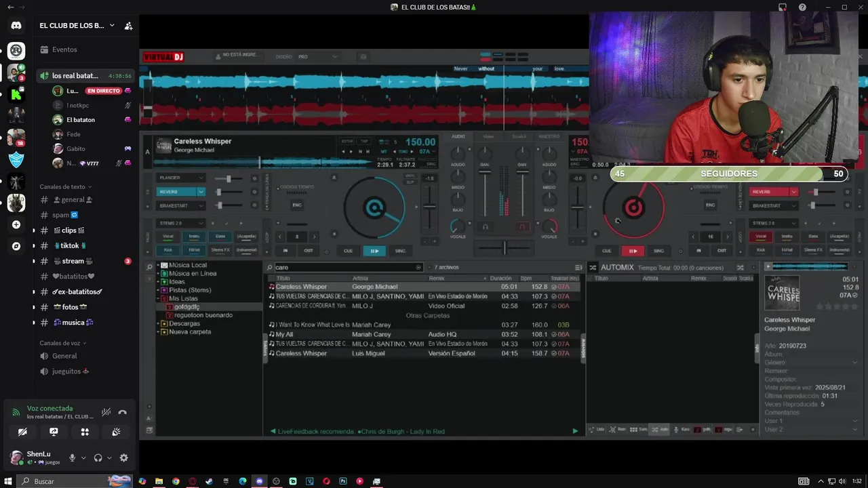Image resolution: width=868 pixels, height=488 pixels.
Task: Open Discord user settings gear
Action: (123, 457)
